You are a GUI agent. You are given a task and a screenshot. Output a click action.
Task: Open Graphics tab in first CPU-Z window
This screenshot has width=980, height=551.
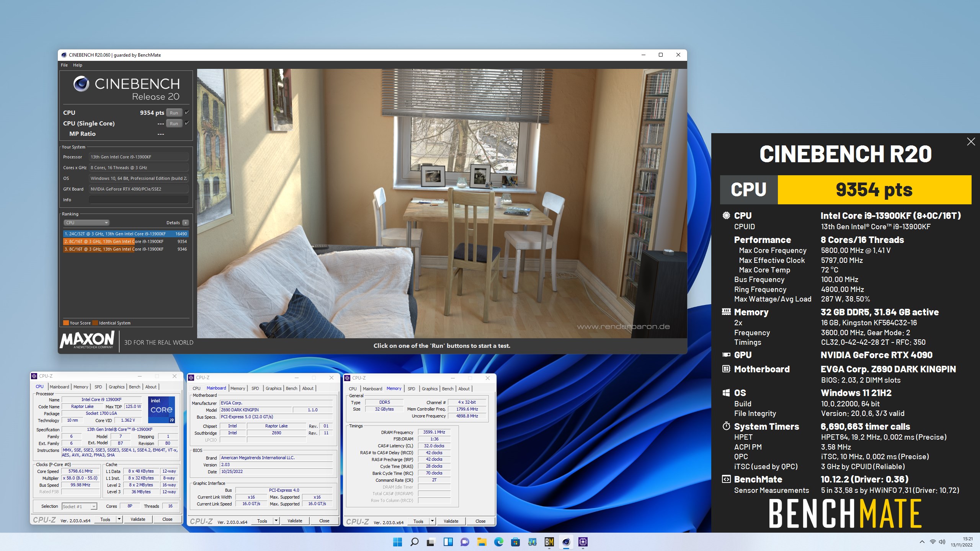116,387
